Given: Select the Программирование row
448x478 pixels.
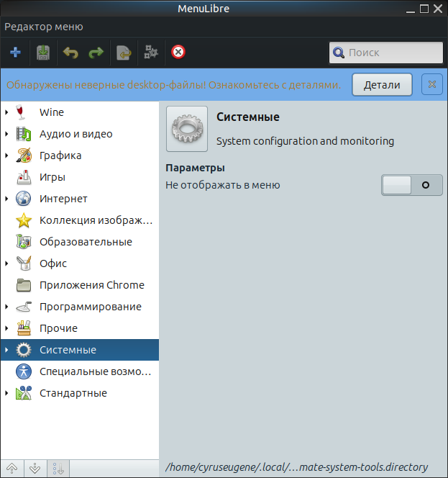Looking at the screenshot, I should 80,307.
